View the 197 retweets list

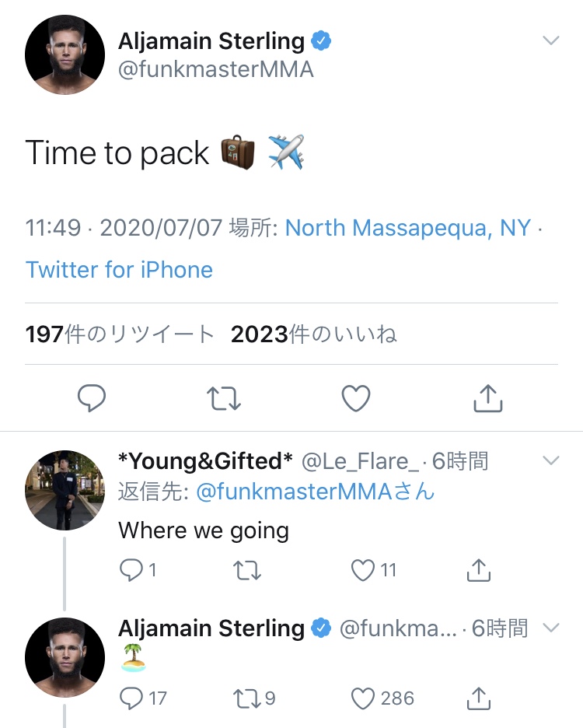tap(120, 334)
